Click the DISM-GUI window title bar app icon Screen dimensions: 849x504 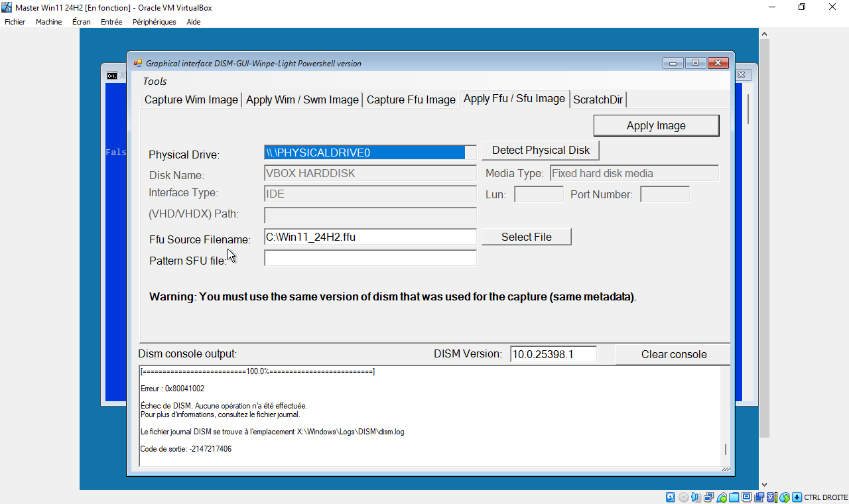point(137,64)
